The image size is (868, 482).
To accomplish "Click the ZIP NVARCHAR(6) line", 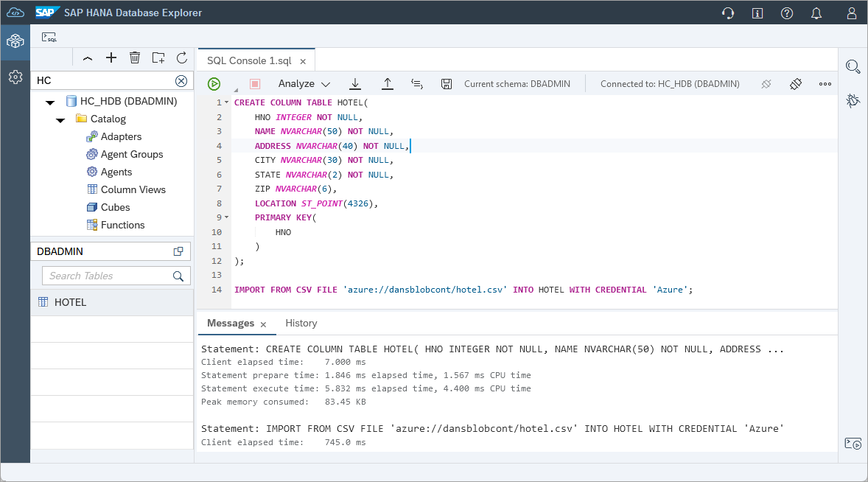I will pos(295,189).
